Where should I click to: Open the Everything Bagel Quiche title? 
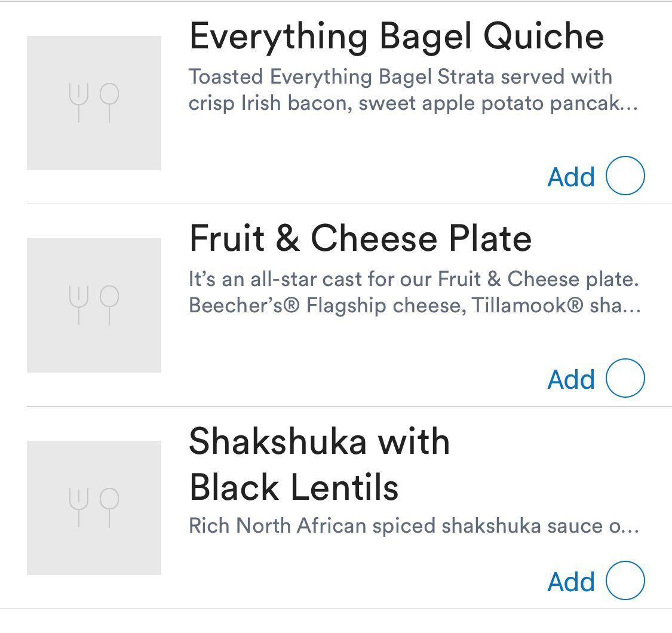tap(396, 37)
